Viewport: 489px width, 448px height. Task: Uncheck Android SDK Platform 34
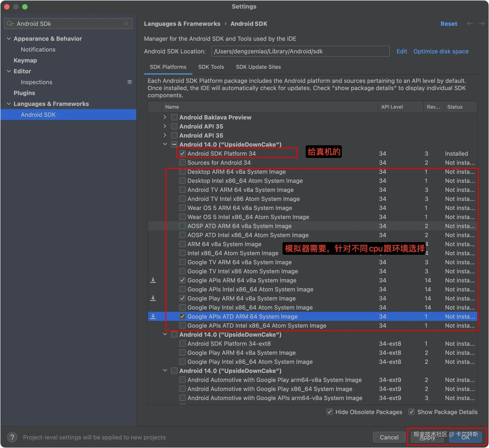tap(182, 153)
